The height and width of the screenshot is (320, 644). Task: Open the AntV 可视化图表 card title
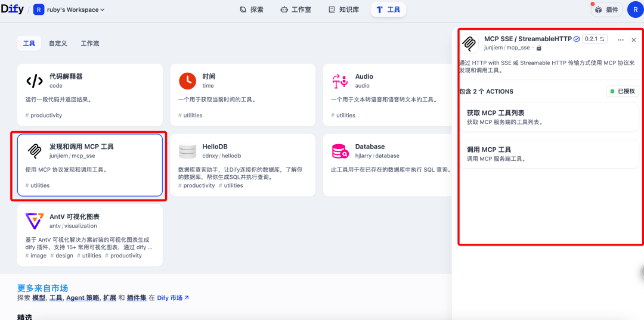[75, 217]
